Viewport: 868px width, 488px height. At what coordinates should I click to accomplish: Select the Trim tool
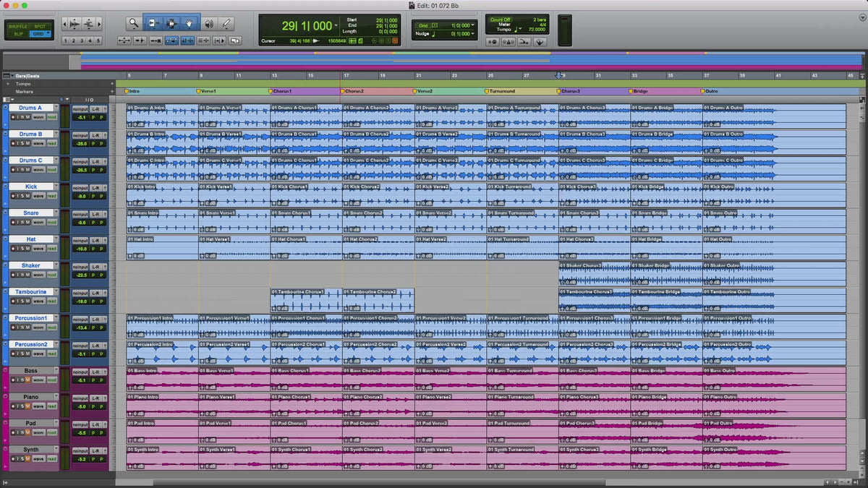click(x=153, y=24)
